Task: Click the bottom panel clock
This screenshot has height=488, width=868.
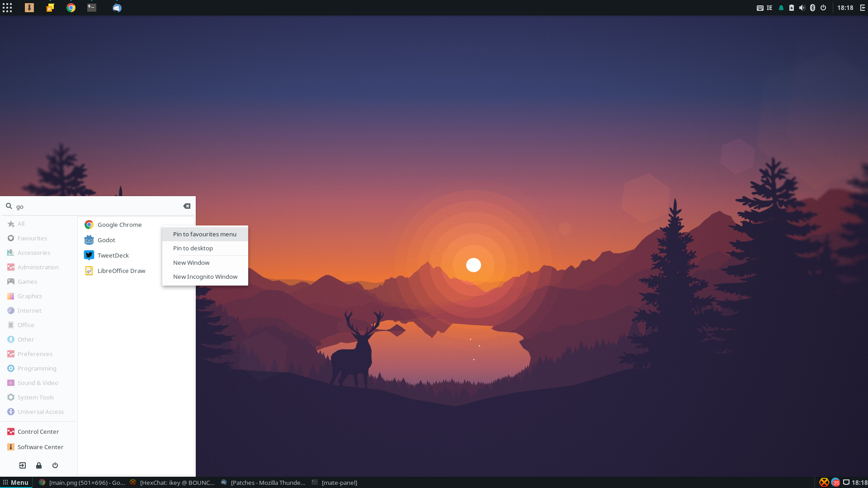Action: 860,483
